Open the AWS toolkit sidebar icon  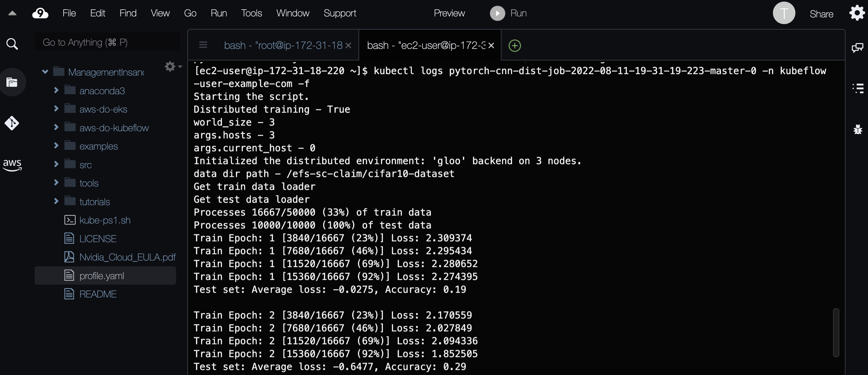click(12, 164)
